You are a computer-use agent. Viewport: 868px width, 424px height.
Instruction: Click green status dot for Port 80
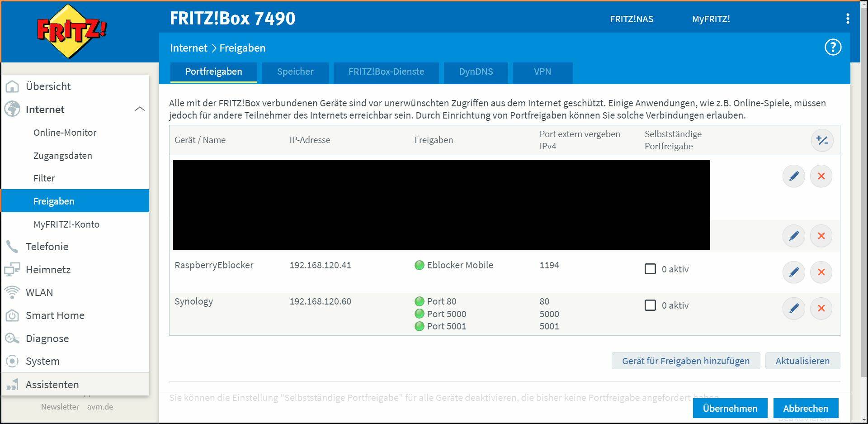(420, 301)
